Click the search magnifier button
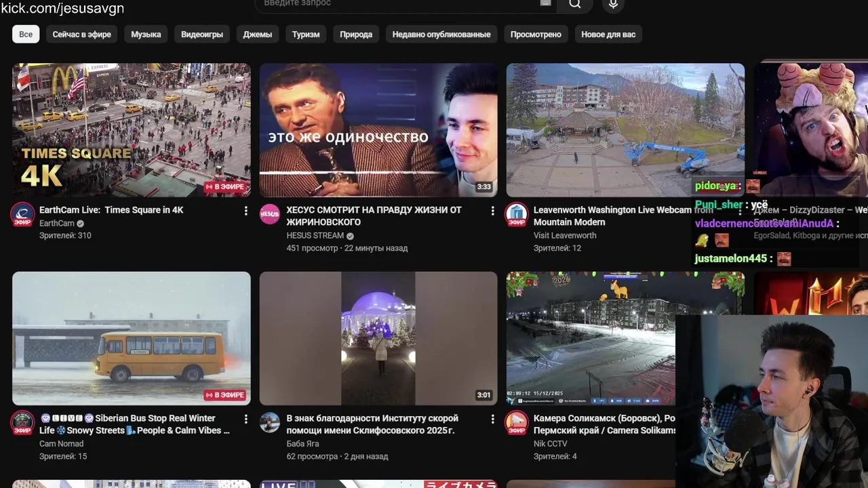 click(x=574, y=4)
